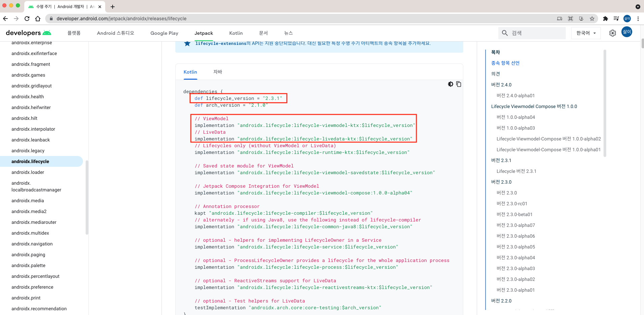The image size is (644, 315).
Task: Click the Android developers logo
Action: (x=29, y=33)
